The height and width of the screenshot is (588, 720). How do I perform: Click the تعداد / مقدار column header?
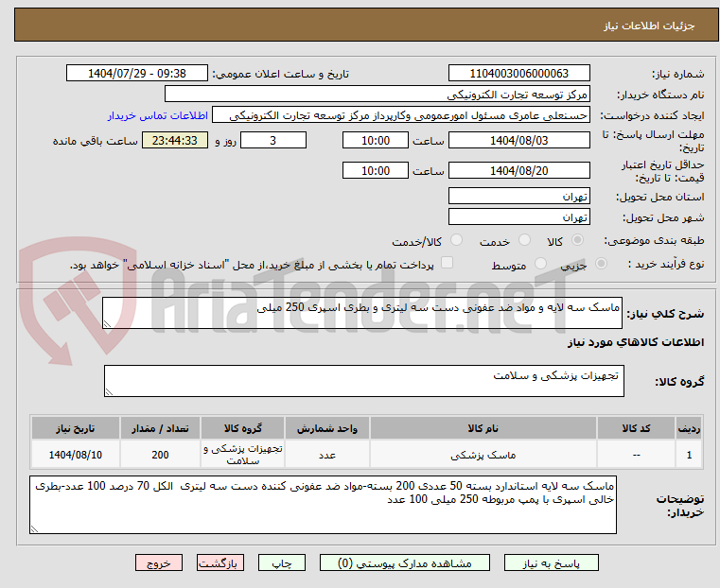click(x=160, y=428)
